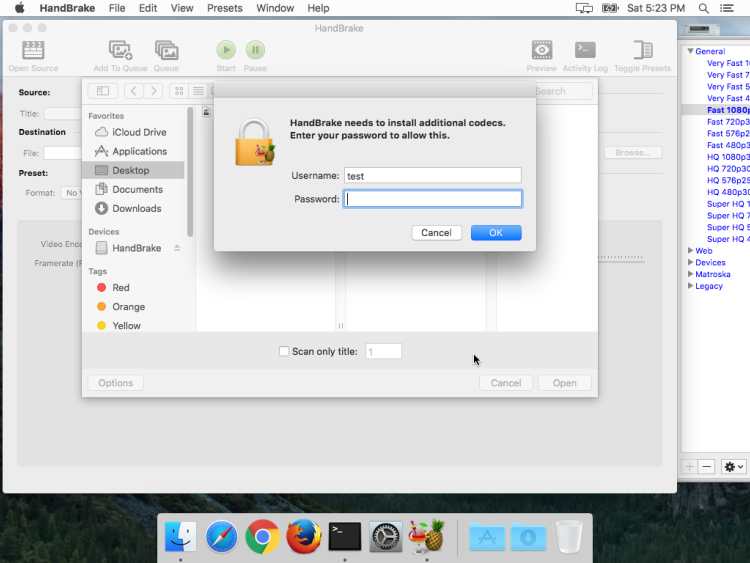The image size is (750, 563).
Task: Click the green Start play button
Action: tap(226, 50)
